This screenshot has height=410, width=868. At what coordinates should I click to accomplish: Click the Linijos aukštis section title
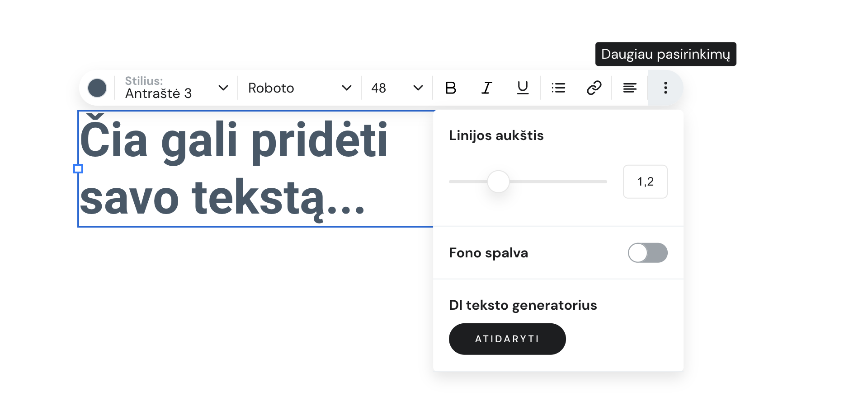point(496,135)
